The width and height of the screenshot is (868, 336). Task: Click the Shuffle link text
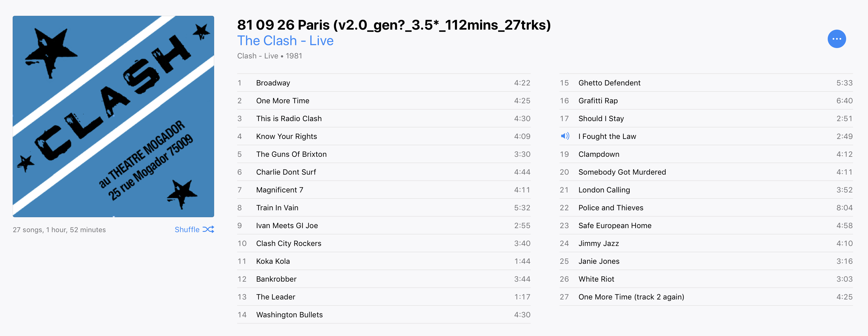coord(187,230)
